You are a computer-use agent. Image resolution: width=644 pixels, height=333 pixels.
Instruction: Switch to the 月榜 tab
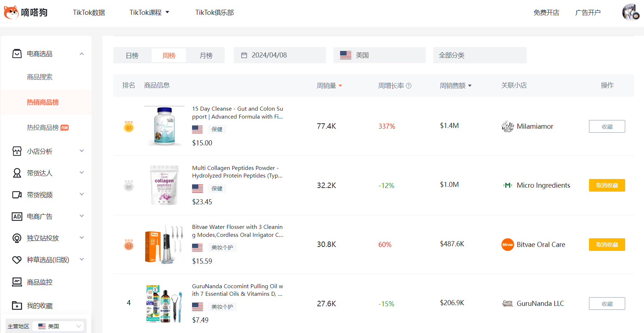(x=206, y=55)
